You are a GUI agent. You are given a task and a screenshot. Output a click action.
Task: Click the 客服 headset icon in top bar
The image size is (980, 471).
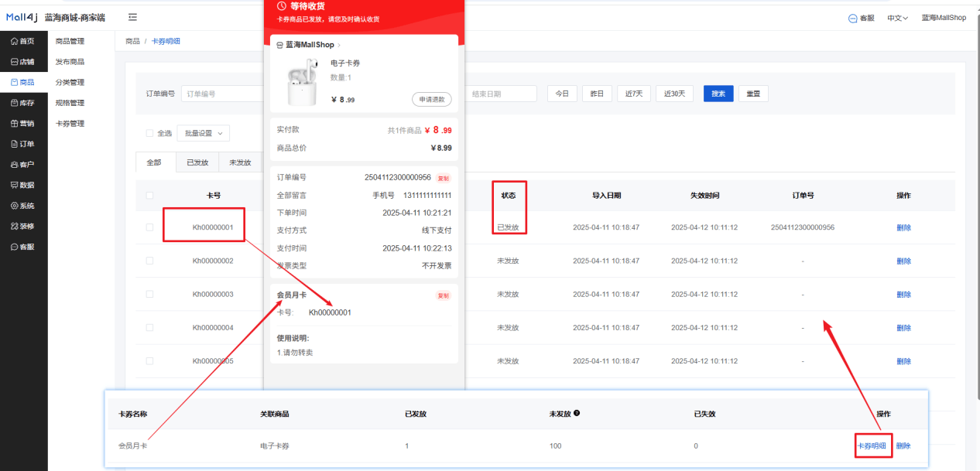(853, 18)
